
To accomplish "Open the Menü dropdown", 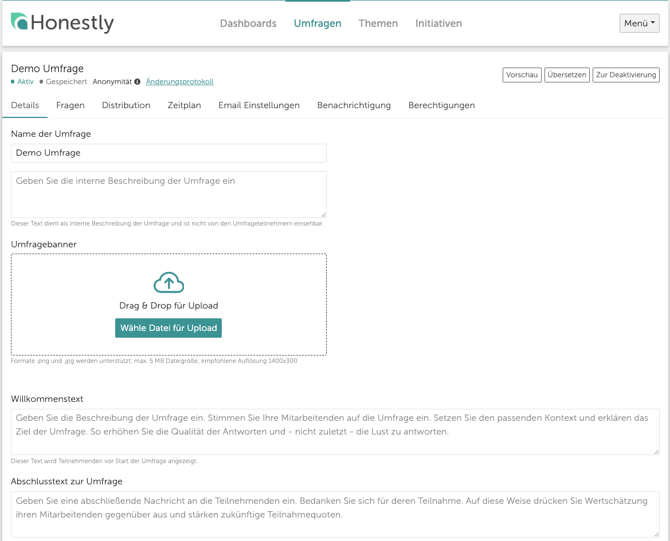I will tap(639, 23).
